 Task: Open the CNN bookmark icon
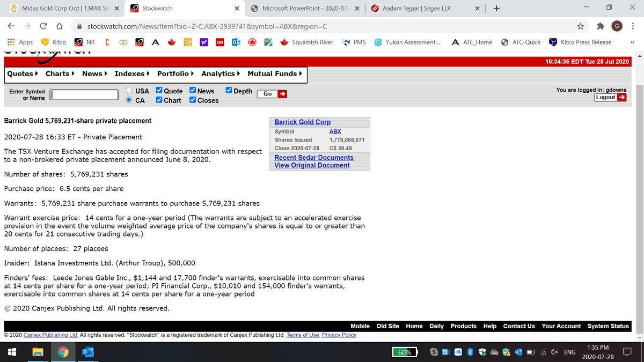219,42
